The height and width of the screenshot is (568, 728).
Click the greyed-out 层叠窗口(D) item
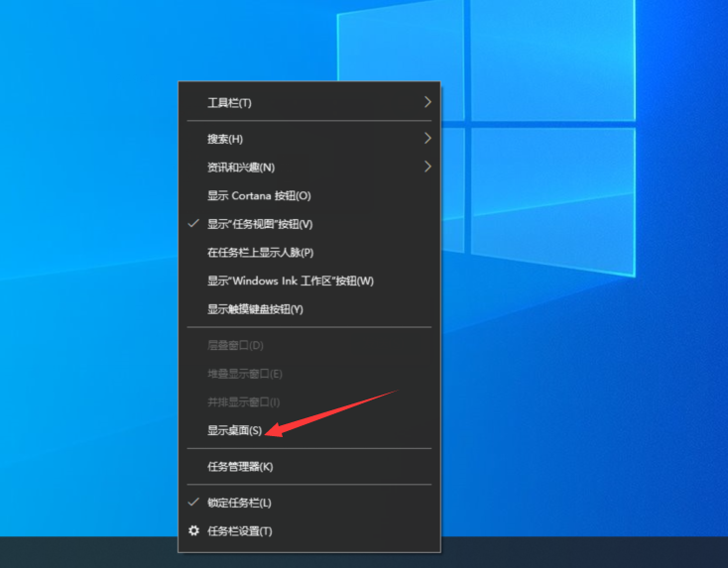coord(235,345)
